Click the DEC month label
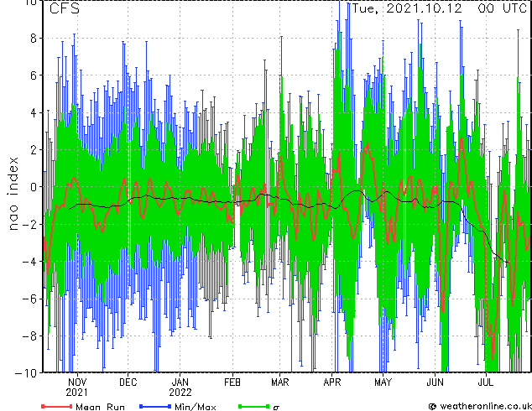 click(x=128, y=382)
